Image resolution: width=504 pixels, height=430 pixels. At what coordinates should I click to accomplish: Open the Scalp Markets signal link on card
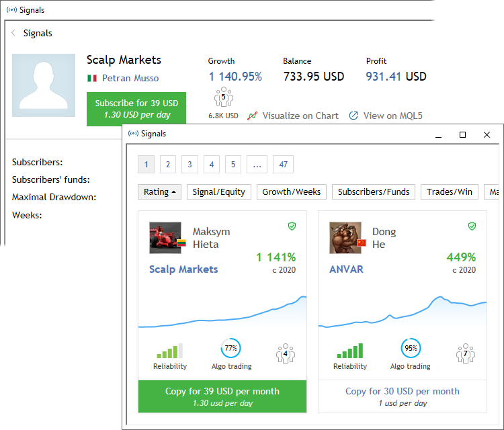183,269
